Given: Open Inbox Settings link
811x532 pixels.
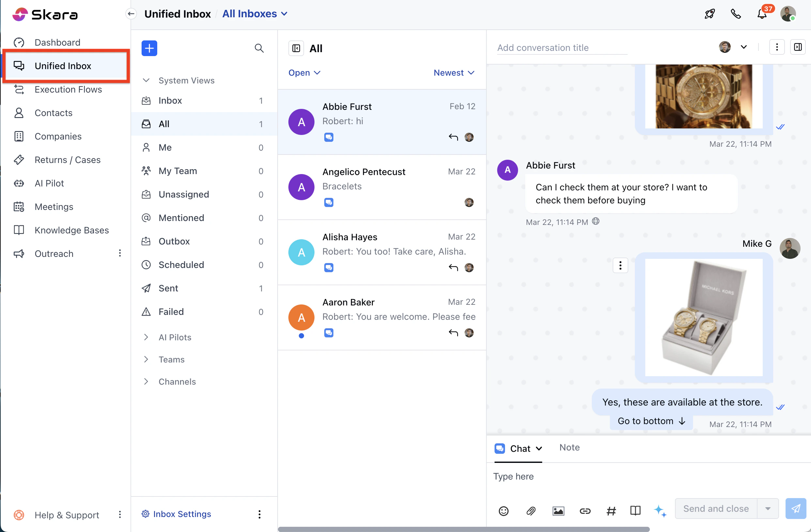Looking at the screenshot, I should tap(182, 514).
